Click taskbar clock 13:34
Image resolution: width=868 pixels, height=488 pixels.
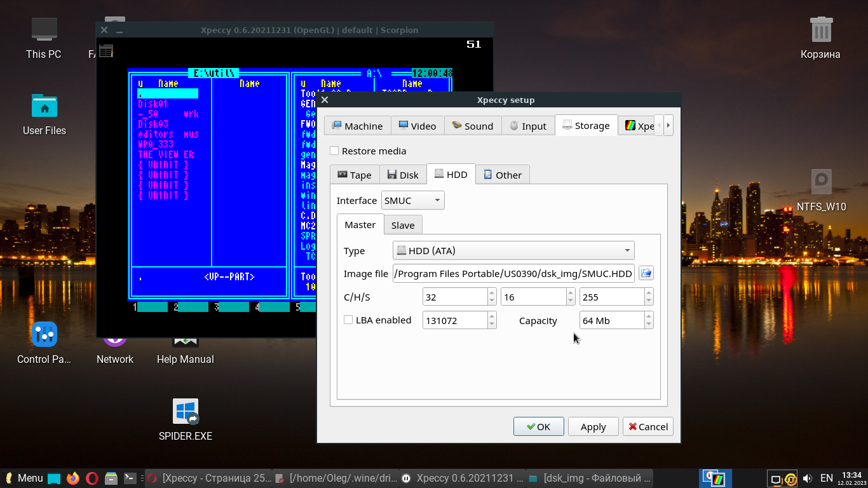pos(851,478)
